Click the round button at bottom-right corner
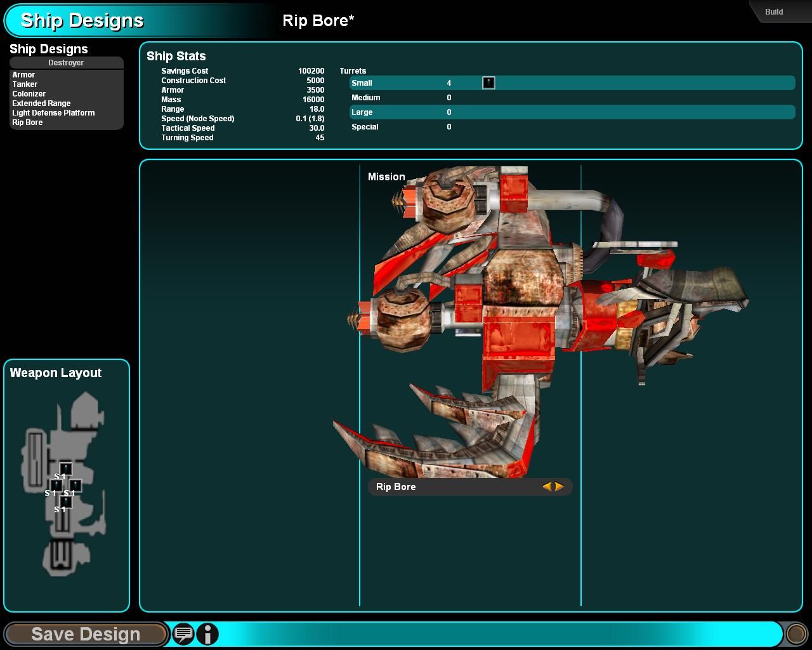 tap(796, 633)
